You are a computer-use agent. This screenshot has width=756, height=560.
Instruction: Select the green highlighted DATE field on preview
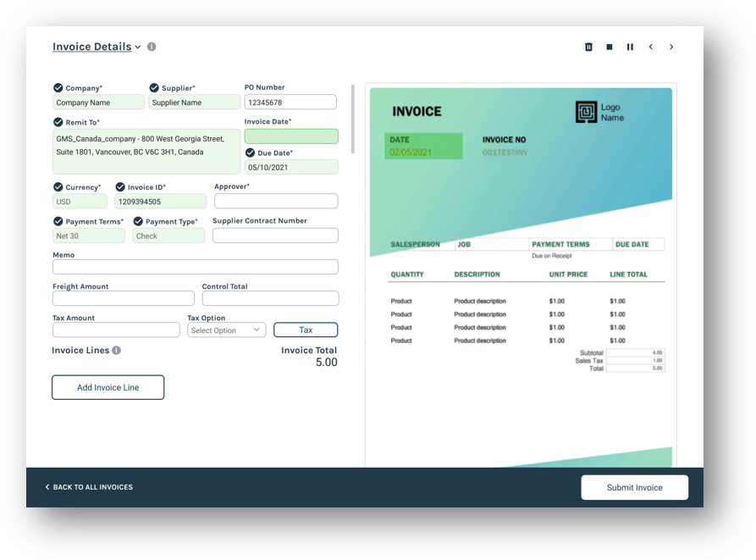423,146
